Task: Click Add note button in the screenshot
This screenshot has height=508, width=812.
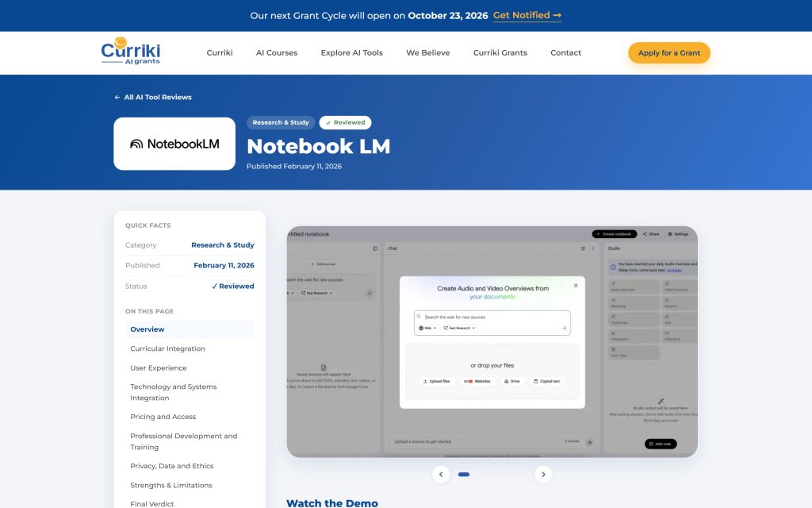Action: pos(661,444)
